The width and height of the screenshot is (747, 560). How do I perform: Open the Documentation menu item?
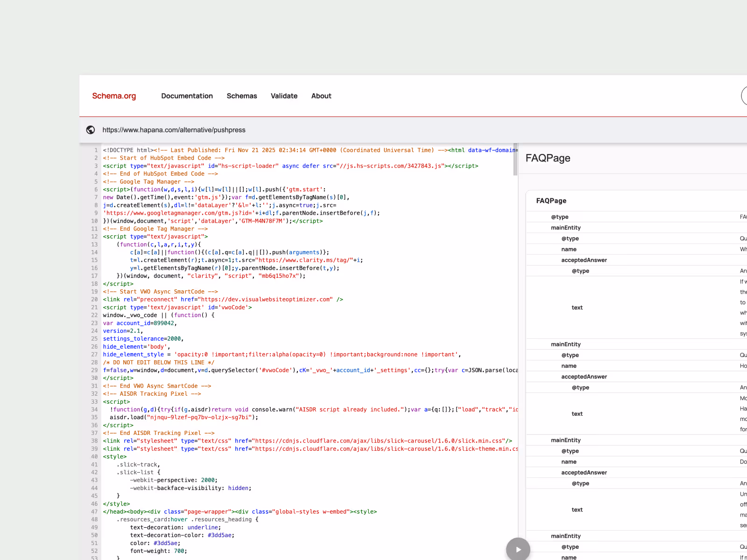pyautogui.click(x=187, y=96)
